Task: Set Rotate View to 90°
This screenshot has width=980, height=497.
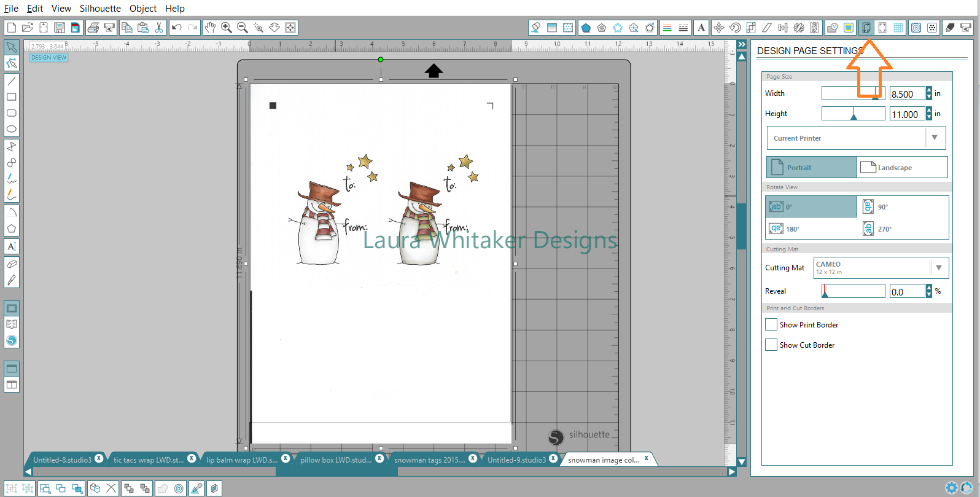Action: pos(903,206)
